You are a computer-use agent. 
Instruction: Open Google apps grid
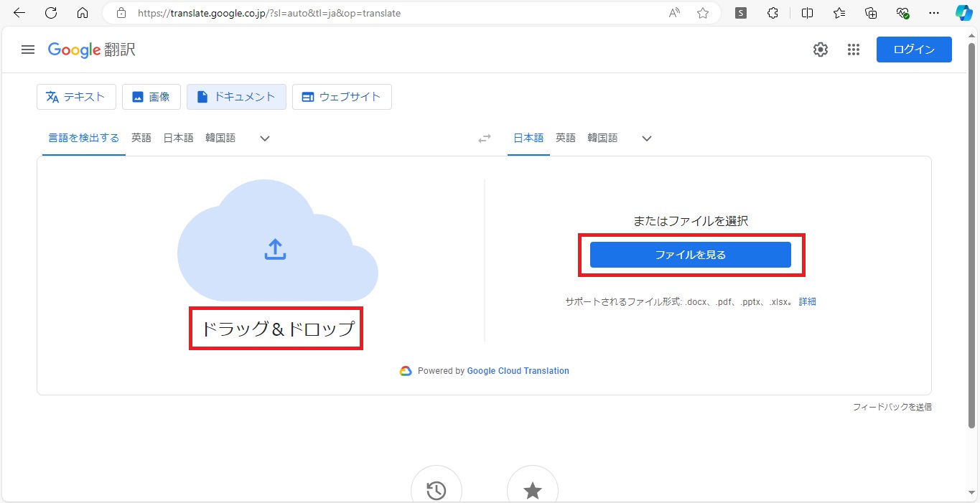pos(854,50)
